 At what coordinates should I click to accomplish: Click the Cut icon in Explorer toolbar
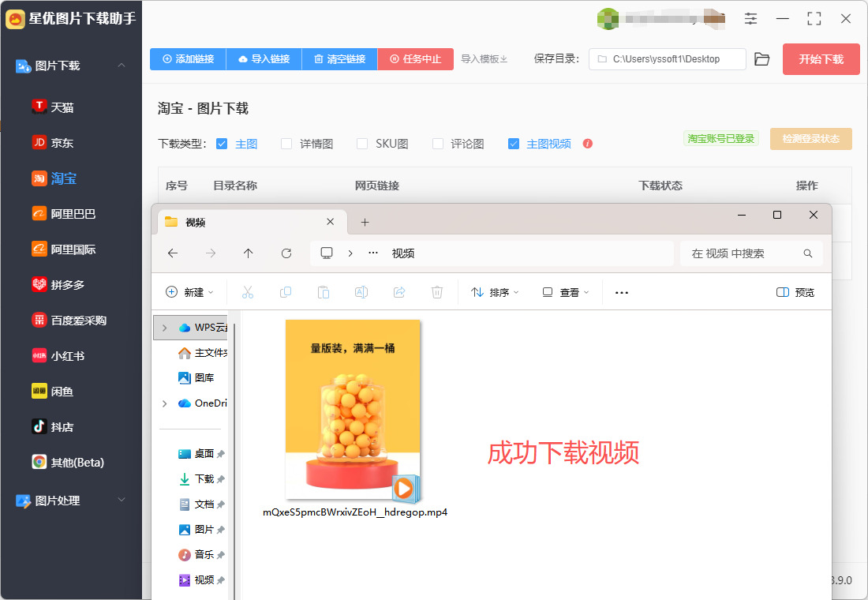[248, 292]
